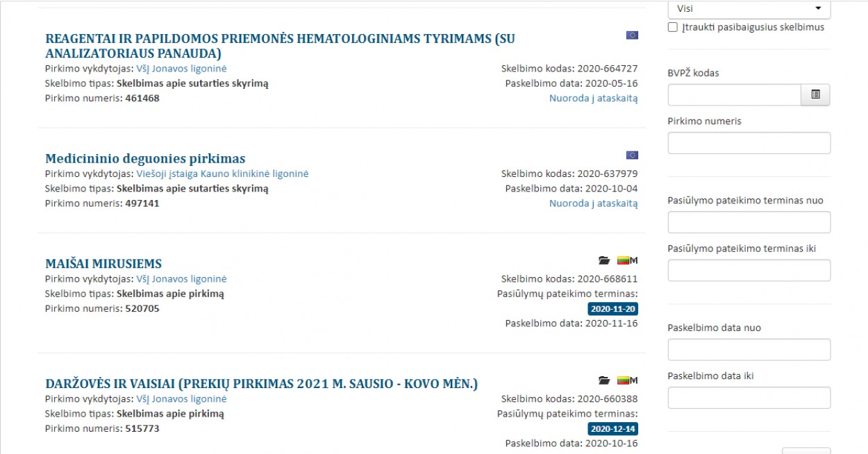Open BVPŽ kodas list picker button

coord(815,94)
